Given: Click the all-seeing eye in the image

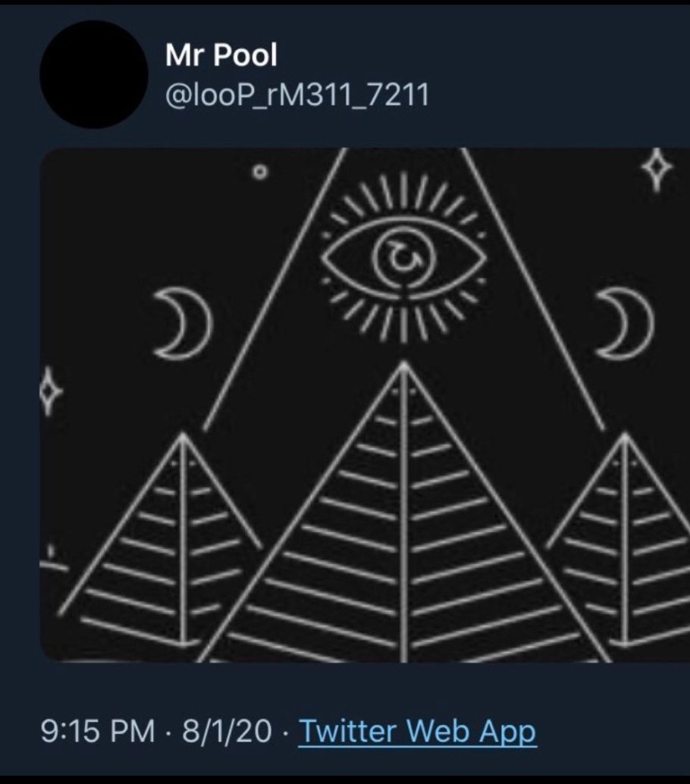Looking at the screenshot, I should pos(403,258).
